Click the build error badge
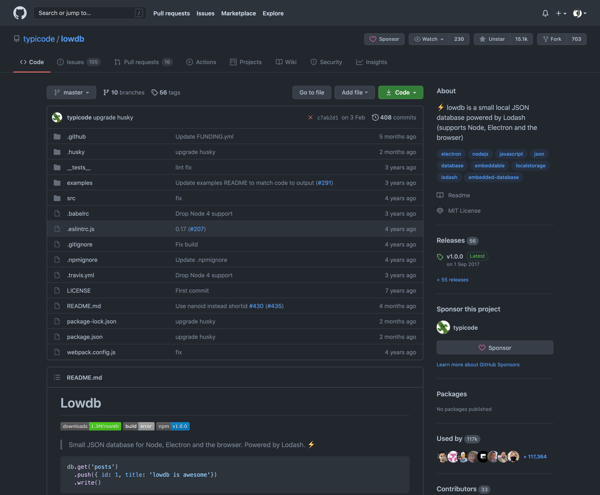Viewport: 600px width, 495px height. (x=139, y=426)
